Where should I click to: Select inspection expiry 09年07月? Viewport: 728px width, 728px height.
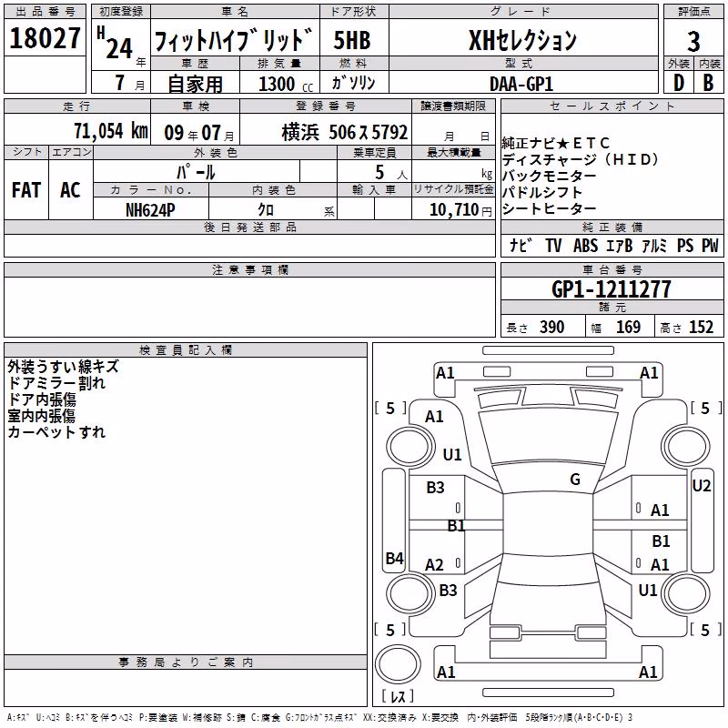198,133
